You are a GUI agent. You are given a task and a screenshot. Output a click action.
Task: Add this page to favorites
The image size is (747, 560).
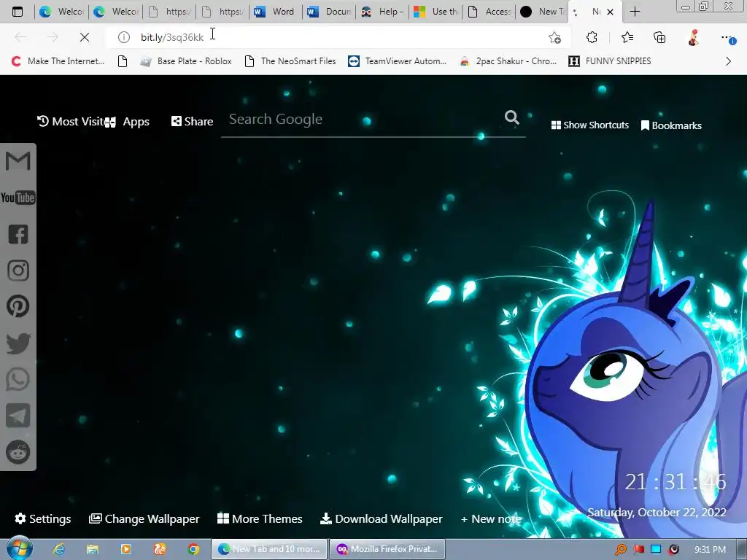click(554, 38)
